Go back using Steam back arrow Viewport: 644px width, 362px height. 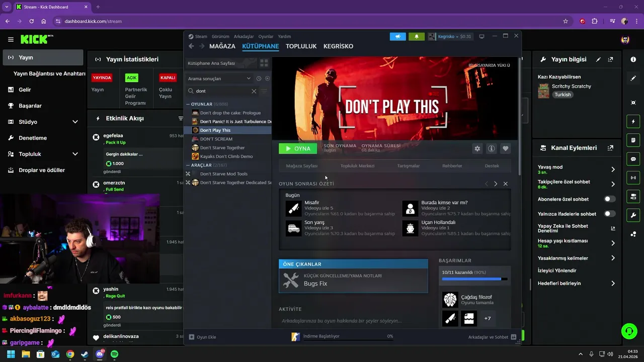coord(191,46)
